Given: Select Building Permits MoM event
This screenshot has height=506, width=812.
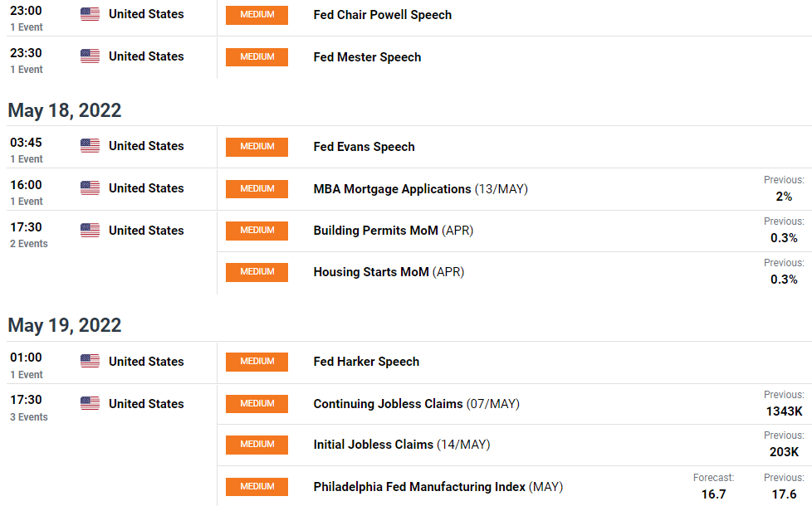Looking at the screenshot, I should [393, 231].
